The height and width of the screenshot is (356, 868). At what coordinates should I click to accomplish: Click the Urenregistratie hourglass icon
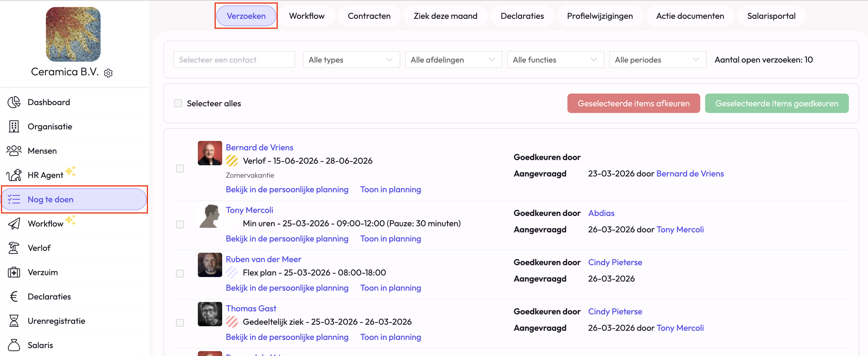click(14, 321)
